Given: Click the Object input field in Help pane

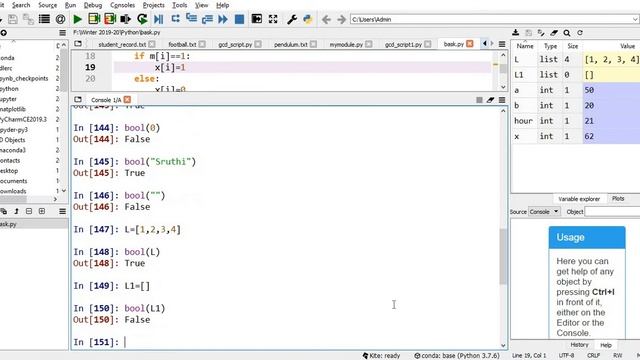Looking at the screenshot, I should click(x=612, y=211).
